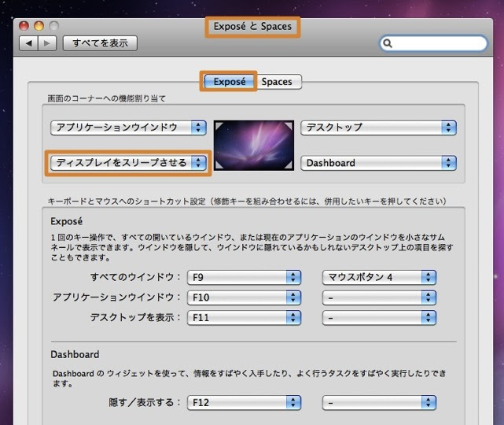Open the アプリケーションウインドウ corner dropdown
Image resolution: width=504 pixels, height=425 pixels.
(128, 128)
